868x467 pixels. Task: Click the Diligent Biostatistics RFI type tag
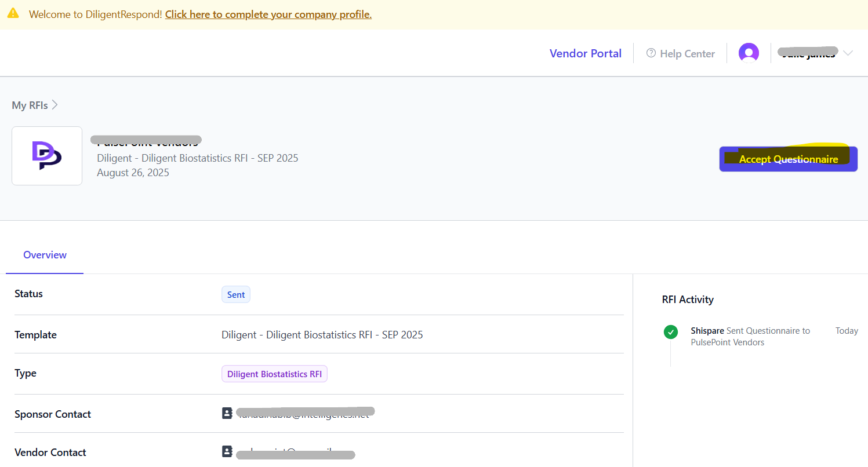274,374
